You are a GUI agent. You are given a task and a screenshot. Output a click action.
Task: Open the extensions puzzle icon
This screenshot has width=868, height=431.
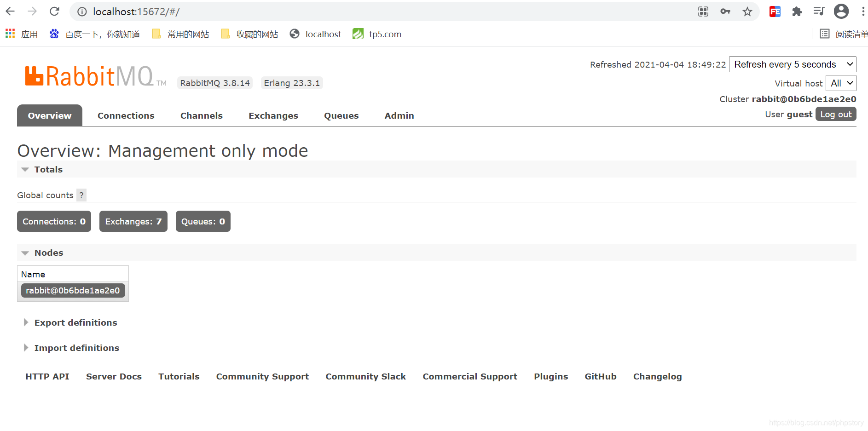coord(797,11)
